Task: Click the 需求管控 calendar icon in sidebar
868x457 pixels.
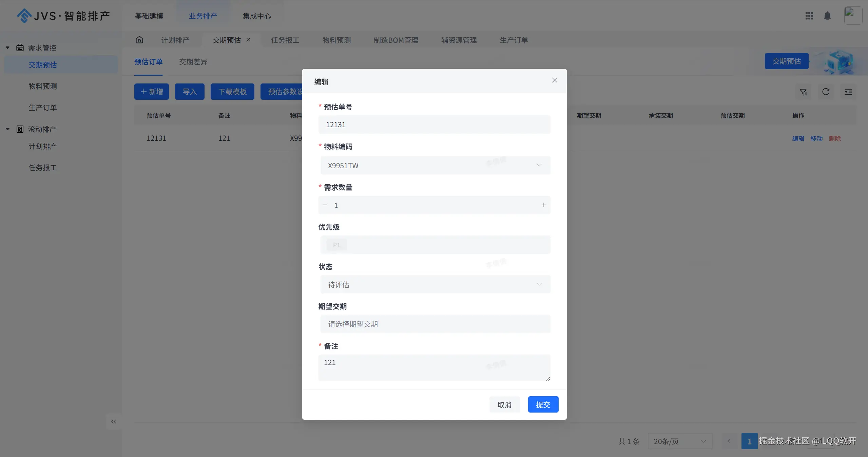Action: (20, 47)
